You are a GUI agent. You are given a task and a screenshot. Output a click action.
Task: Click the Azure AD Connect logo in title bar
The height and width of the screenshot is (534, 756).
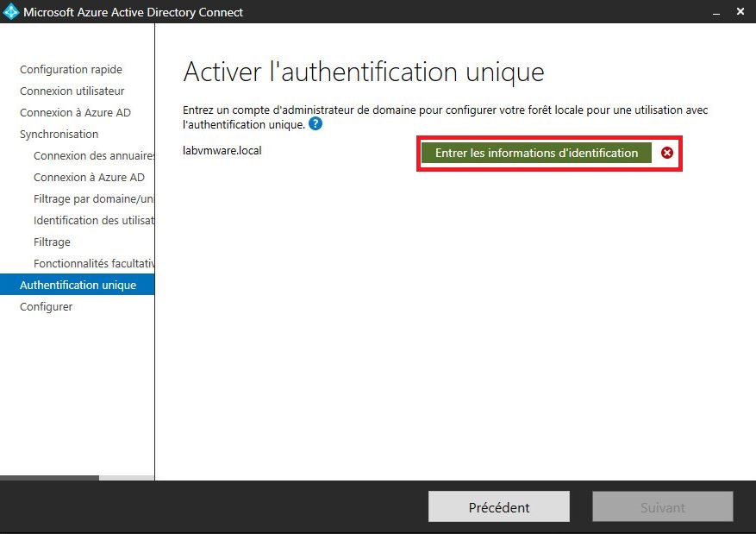10,11
